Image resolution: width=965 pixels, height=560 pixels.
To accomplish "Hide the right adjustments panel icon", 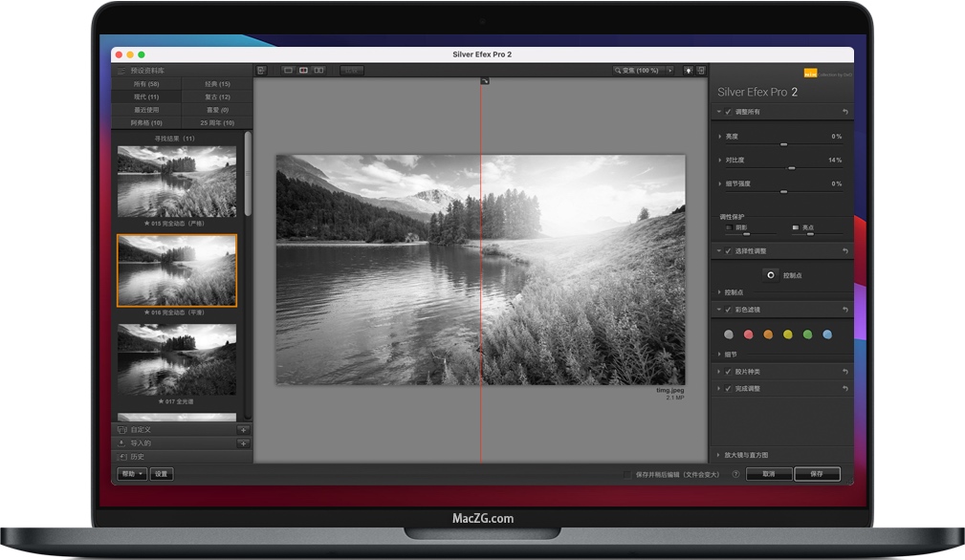I will (701, 71).
